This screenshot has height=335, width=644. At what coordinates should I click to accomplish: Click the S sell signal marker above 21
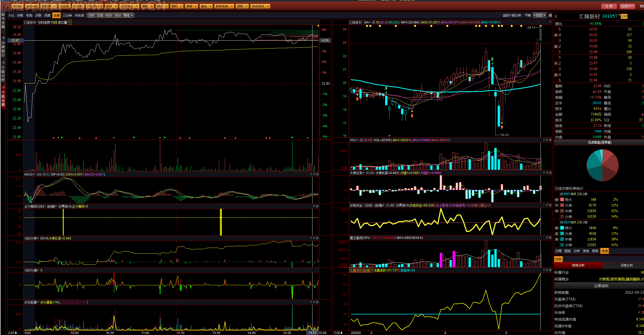(x=492, y=59)
